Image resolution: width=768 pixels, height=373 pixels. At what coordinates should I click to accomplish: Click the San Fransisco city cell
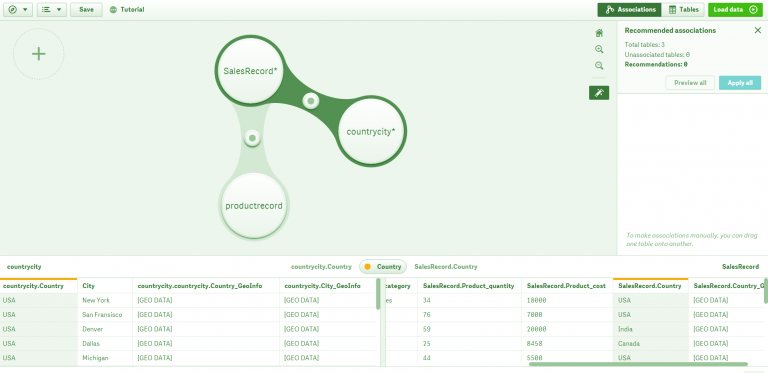pyautogui.click(x=105, y=315)
